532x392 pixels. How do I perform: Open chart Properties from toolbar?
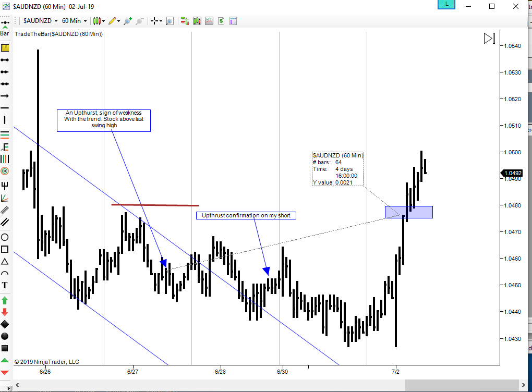coord(233,21)
